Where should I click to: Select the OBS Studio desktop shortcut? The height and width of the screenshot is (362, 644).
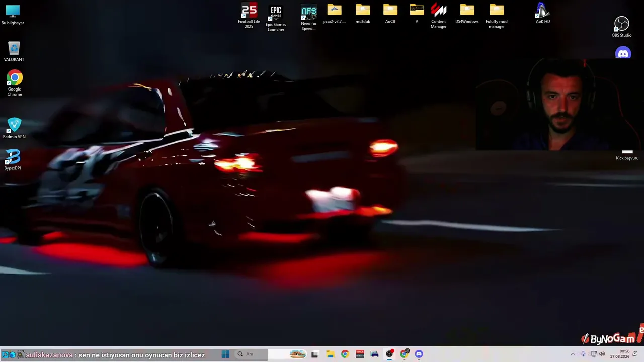tap(622, 27)
